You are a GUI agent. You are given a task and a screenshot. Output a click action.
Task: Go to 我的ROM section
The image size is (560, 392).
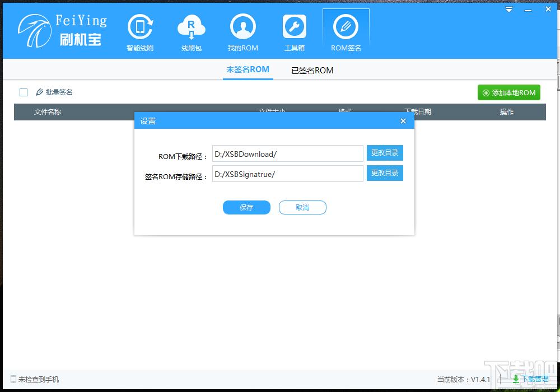coord(243,32)
